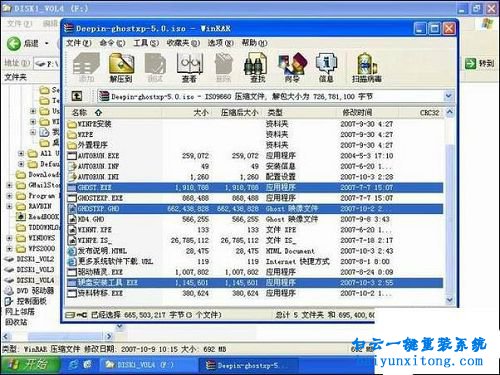Select 资料转移.EXE in the file list
The image size is (500, 375).
click(255, 293)
